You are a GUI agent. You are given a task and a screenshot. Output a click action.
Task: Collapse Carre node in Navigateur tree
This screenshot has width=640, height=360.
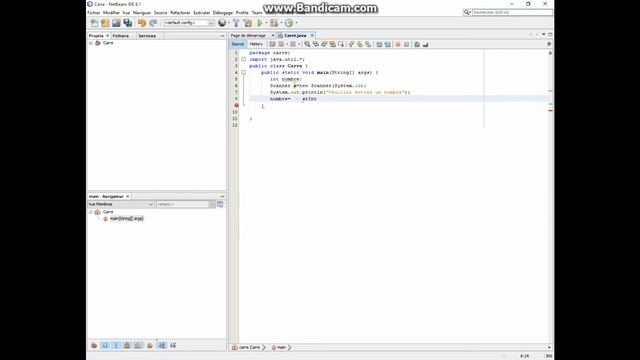91,212
